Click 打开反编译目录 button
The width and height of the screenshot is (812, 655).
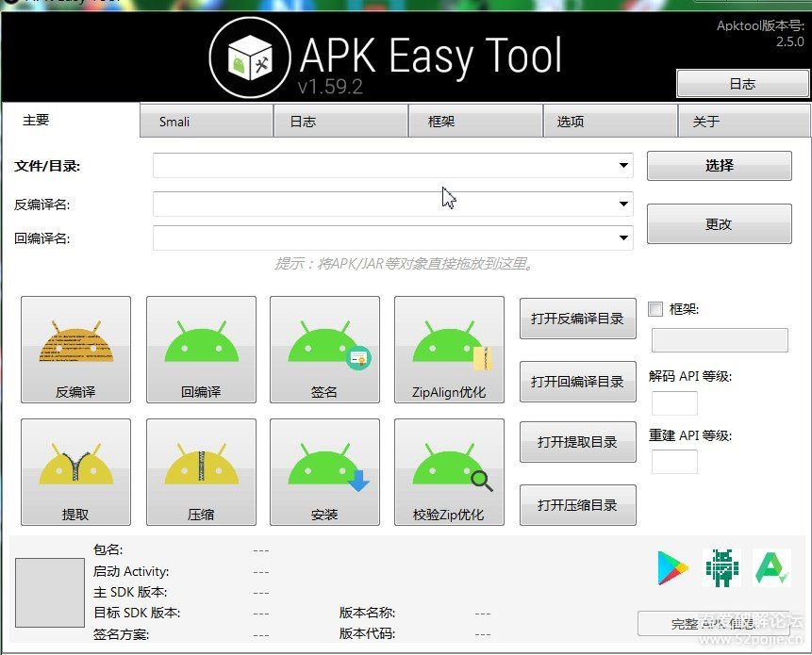[x=578, y=319]
